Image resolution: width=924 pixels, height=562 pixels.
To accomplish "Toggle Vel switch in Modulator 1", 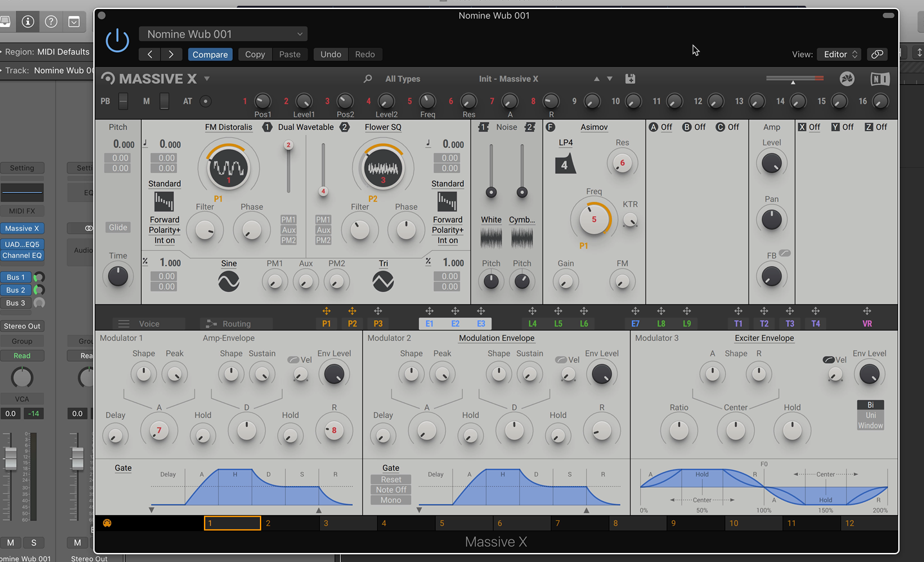I will point(293,360).
